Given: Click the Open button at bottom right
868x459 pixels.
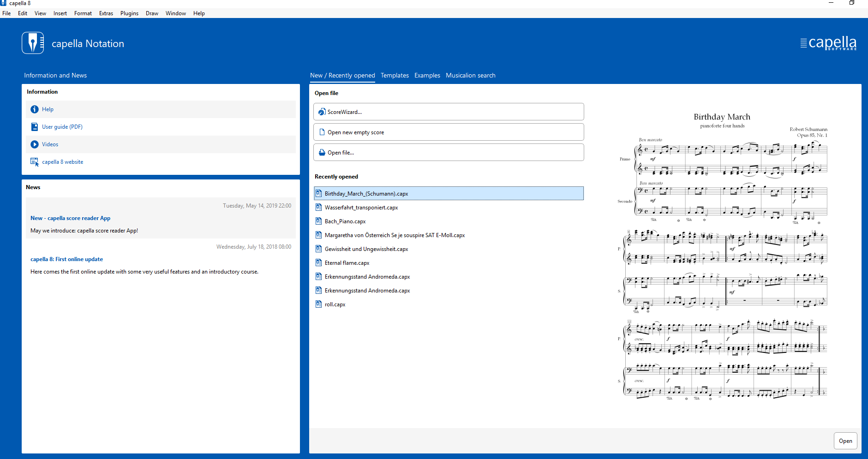Looking at the screenshot, I should click(x=845, y=441).
